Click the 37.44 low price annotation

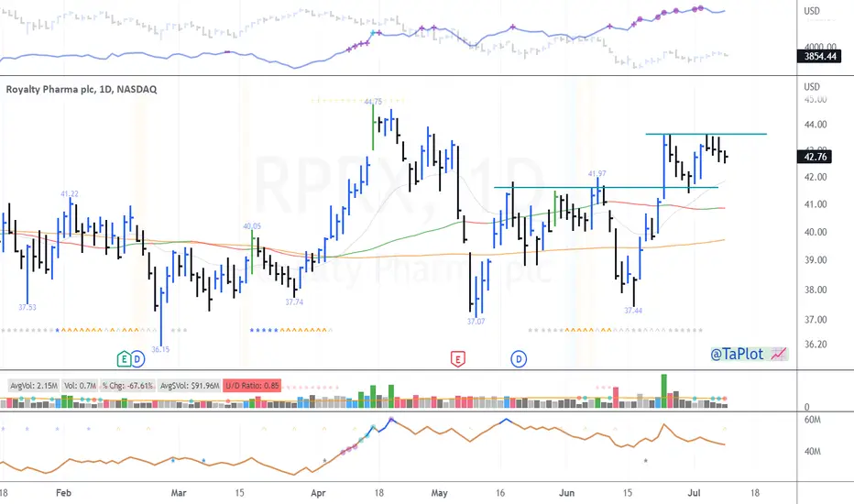click(x=633, y=311)
